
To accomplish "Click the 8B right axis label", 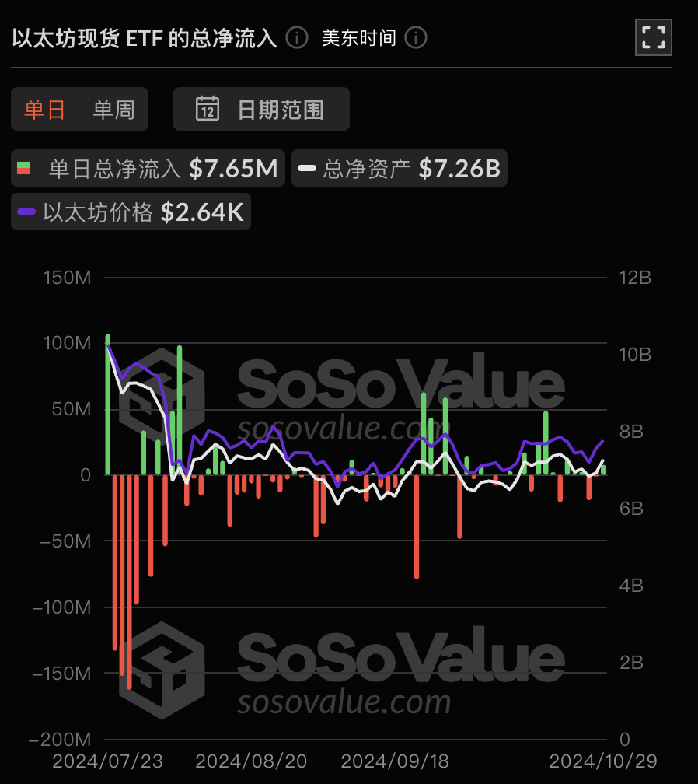I will click(x=631, y=432).
